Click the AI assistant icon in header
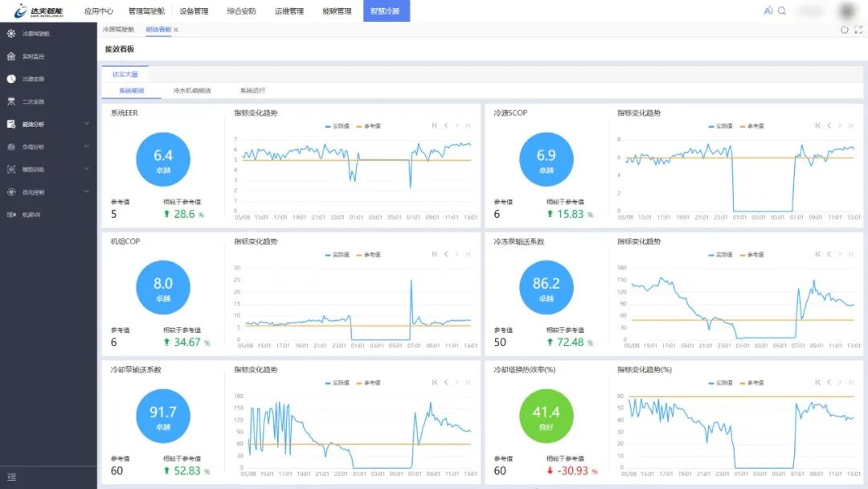The width and height of the screenshot is (868, 489). (x=768, y=11)
